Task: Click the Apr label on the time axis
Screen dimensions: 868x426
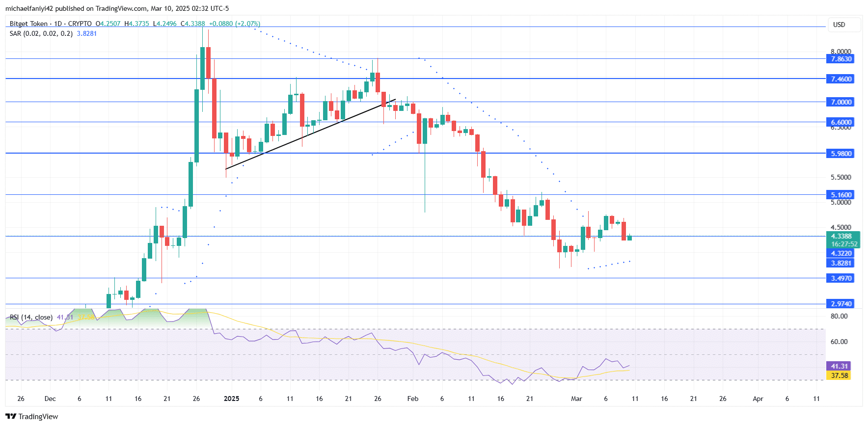Action: [x=758, y=399]
